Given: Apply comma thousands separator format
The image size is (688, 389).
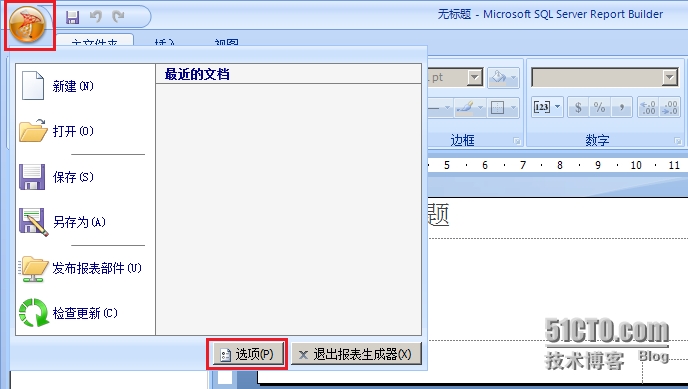Looking at the screenshot, I should 621,107.
